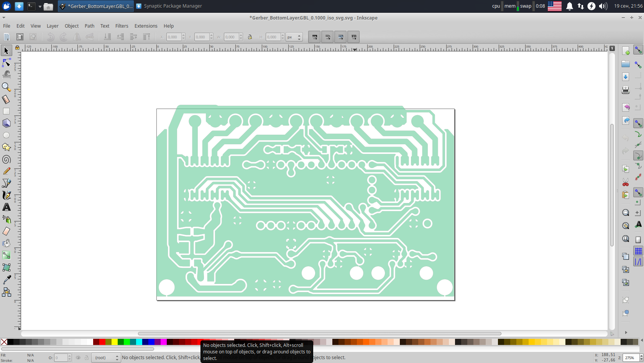The image size is (644, 363).
Task: Click the Gerber_BottomLayer taskbar window button
Action: pyautogui.click(x=96, y=6)
